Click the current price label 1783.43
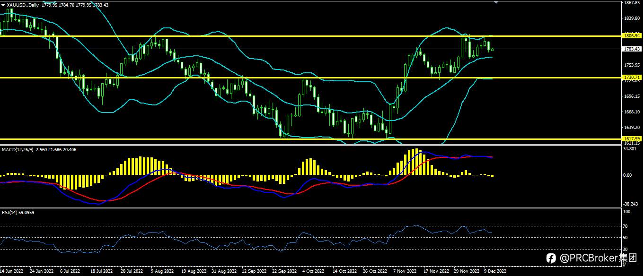The image size is (644, 276). 632,49
